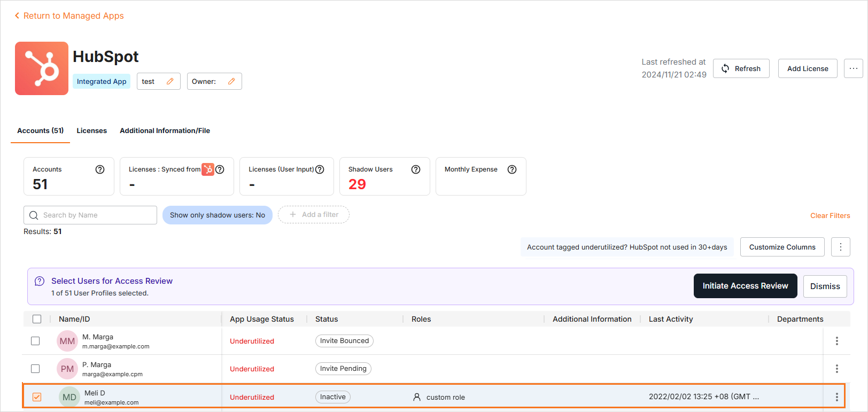Open help icon on Shadow Users card
The width and height of the screenshot is (868, 412).
pos(416,169)
